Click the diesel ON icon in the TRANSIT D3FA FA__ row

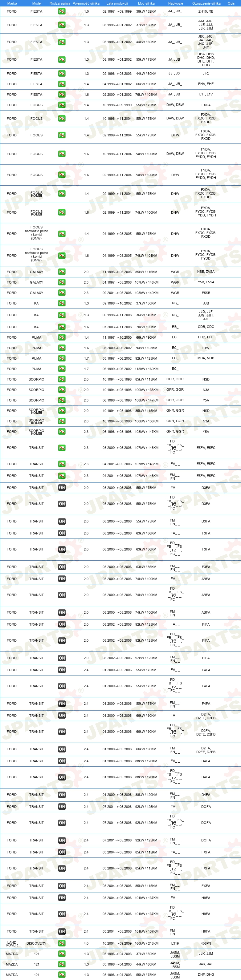coord(62,488)
